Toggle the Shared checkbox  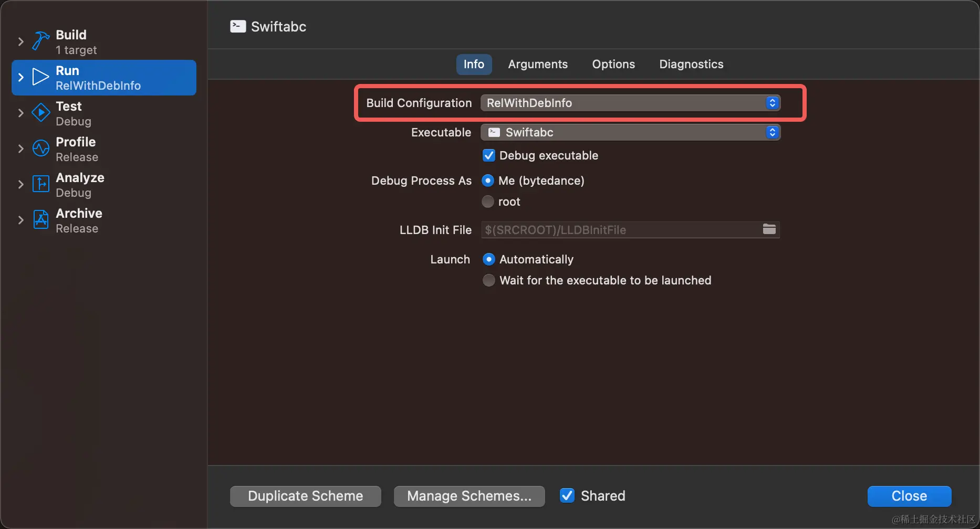click(567, 495)
